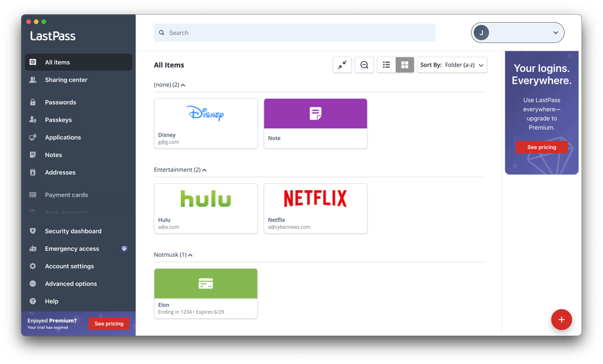
Task: Click the All Items heading
Action: [x=169, y=65]
